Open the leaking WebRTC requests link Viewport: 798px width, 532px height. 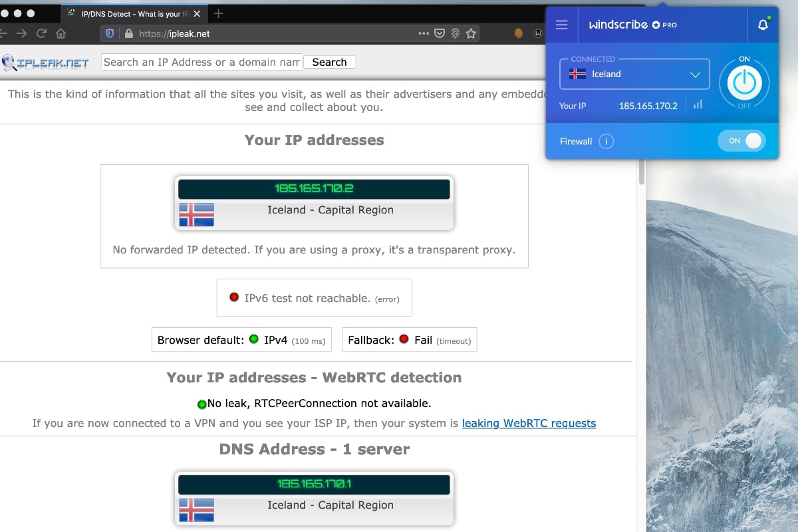click(x=529, y=423)
